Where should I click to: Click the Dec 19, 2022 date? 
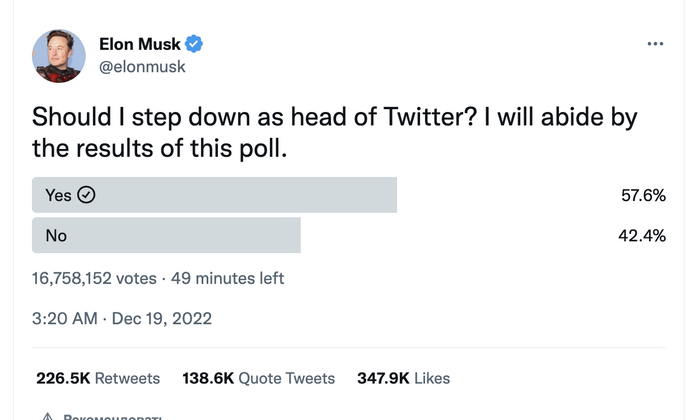pyautogui.click(x=160, y=319)
